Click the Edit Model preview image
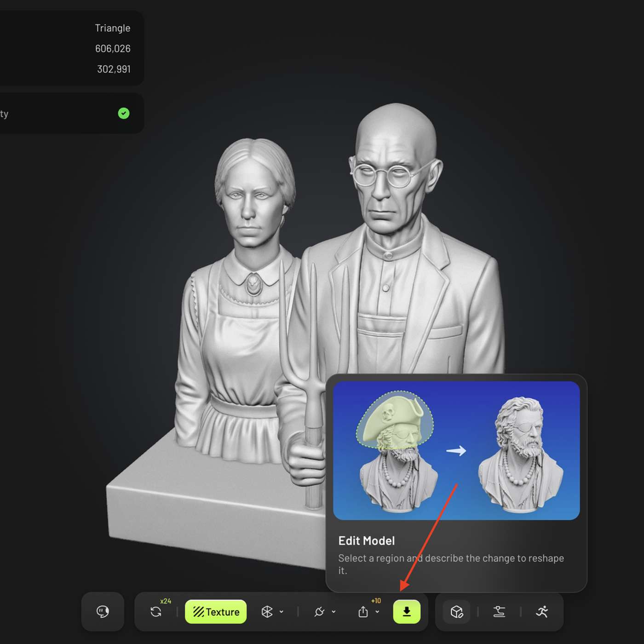The height and width of the screenshot is (644, 644). click(x=456, y=451)
